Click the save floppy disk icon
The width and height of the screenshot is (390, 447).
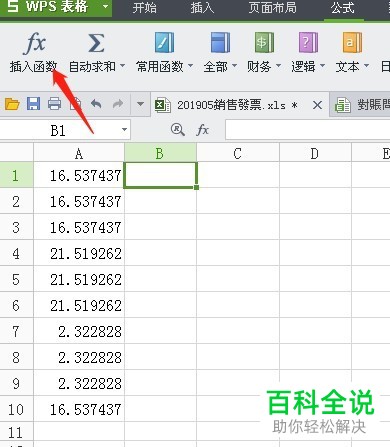tap(33, 104)
